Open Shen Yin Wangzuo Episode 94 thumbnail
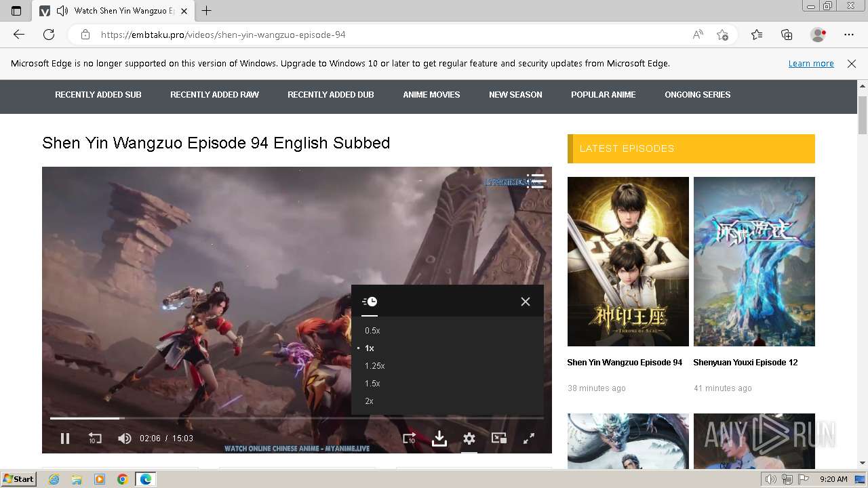Screen dimensions: 868x488 point(628,262)
